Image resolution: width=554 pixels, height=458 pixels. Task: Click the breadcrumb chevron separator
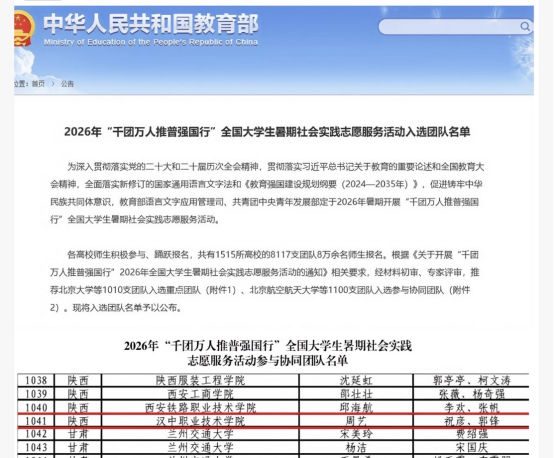tap(53, 84)
